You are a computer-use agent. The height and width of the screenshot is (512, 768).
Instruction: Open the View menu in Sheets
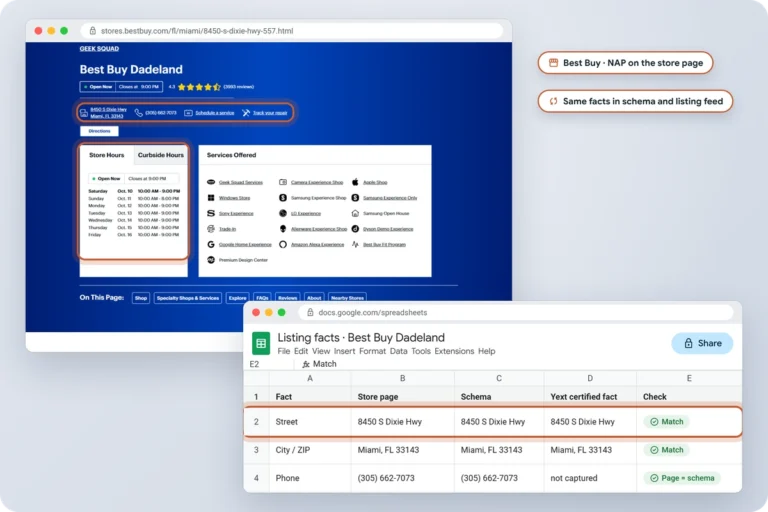(x=321, y=351)
